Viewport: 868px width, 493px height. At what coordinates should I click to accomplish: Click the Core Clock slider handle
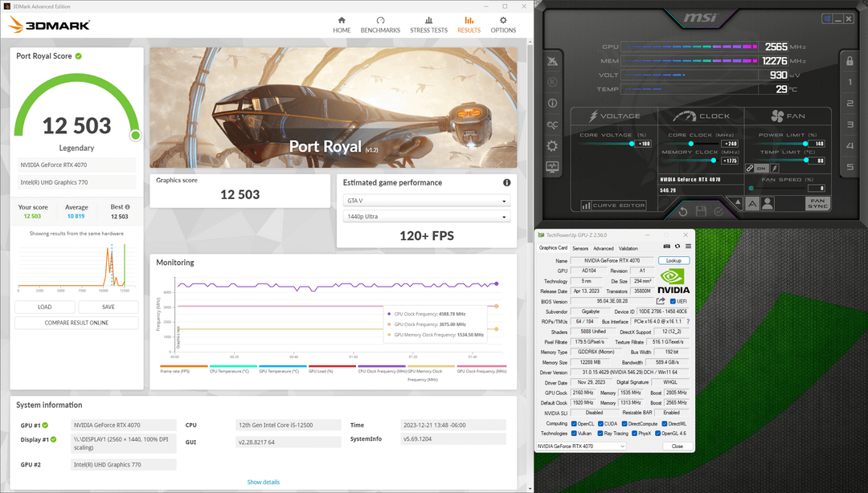[691, 144]
